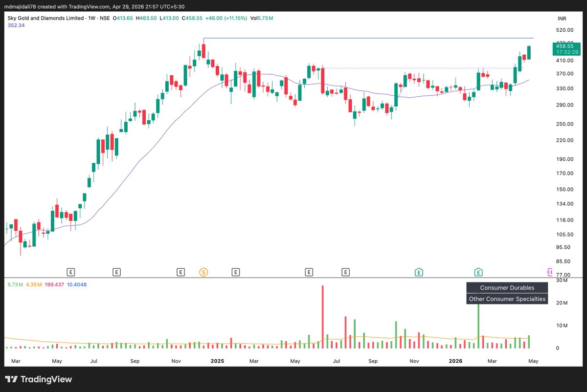Click the blue 10.4048 indicator value
Viewport: 587px width, 392px height.
coord(76,284)
